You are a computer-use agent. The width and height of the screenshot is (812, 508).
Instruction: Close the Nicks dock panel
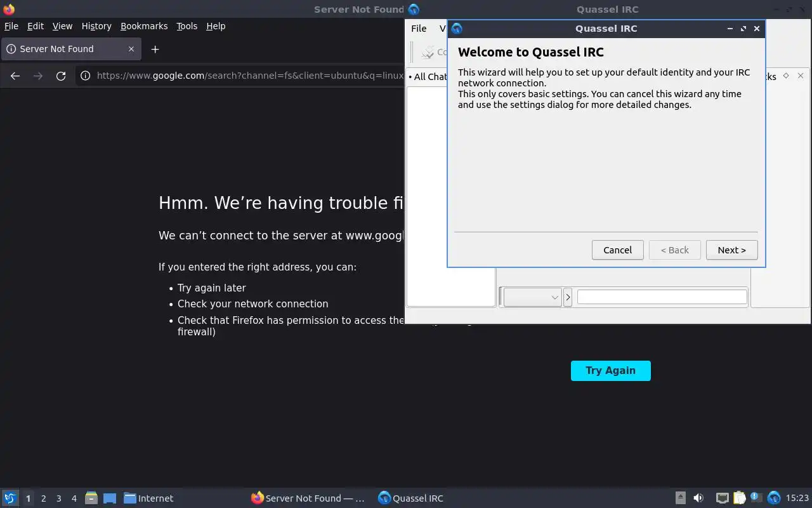point(801,76)
